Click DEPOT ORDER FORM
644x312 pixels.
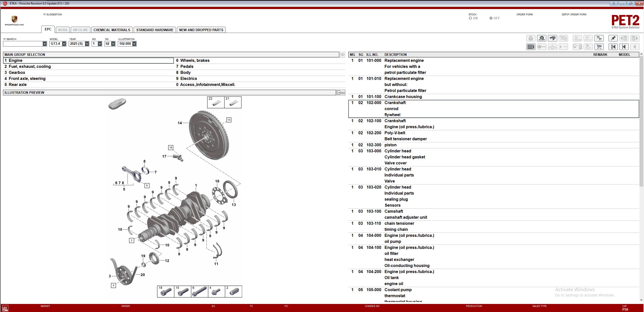(x=574, y=14)
